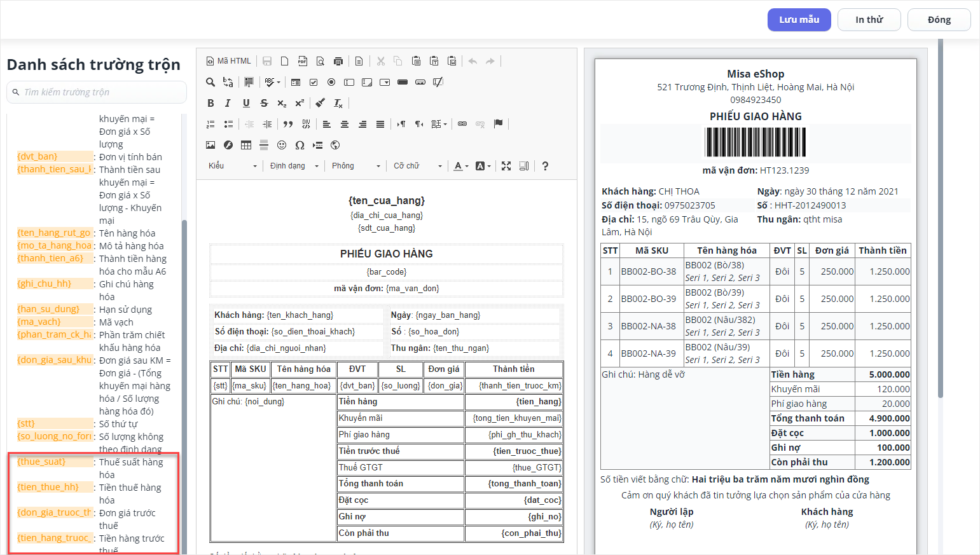
Task: Insert a table into the template
Action: [x=246, y=145]
